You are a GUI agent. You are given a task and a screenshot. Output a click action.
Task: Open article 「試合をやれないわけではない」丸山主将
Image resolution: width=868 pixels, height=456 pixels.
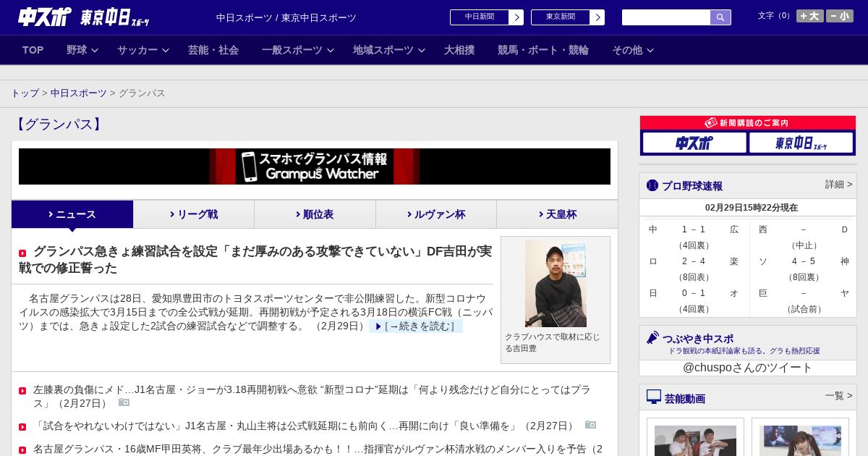click(x=305, y=426)
